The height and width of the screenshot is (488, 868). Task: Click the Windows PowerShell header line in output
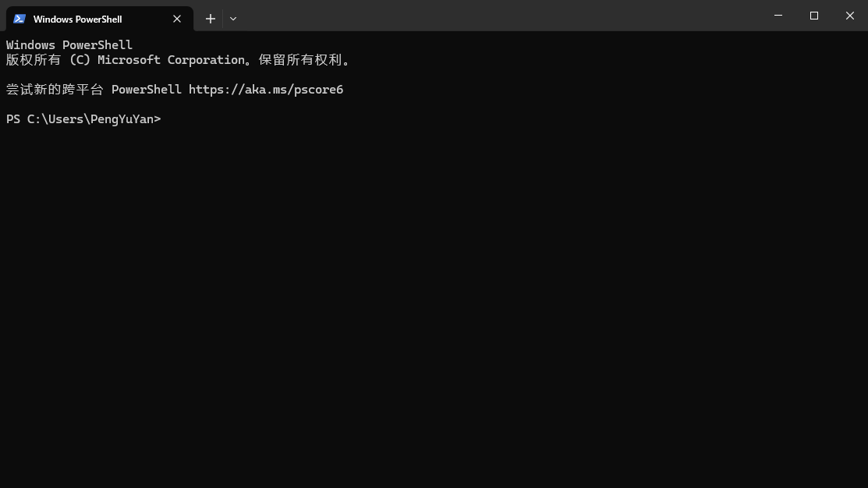click(69, 45)
